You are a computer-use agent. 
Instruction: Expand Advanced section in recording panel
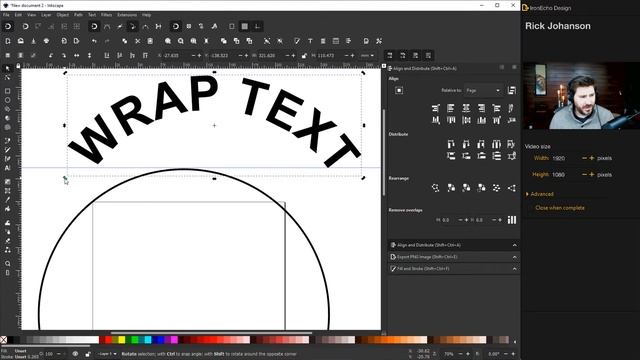pyautogui.click(x=540, y=194)
